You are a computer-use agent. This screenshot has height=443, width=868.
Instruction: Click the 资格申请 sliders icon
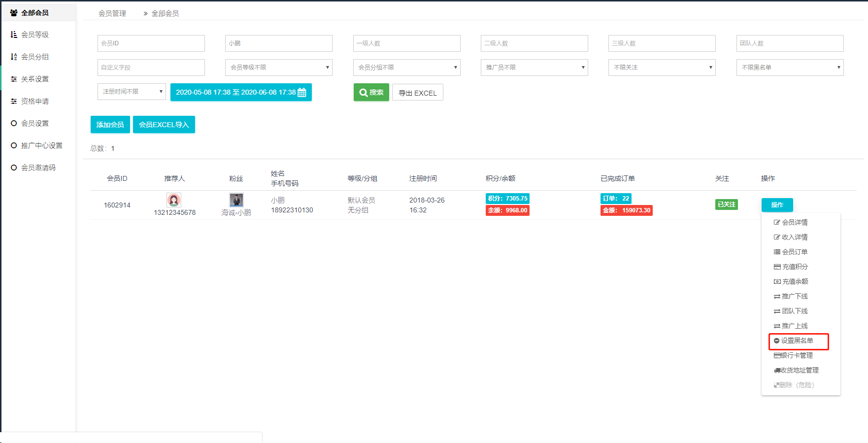pos(14,101)
